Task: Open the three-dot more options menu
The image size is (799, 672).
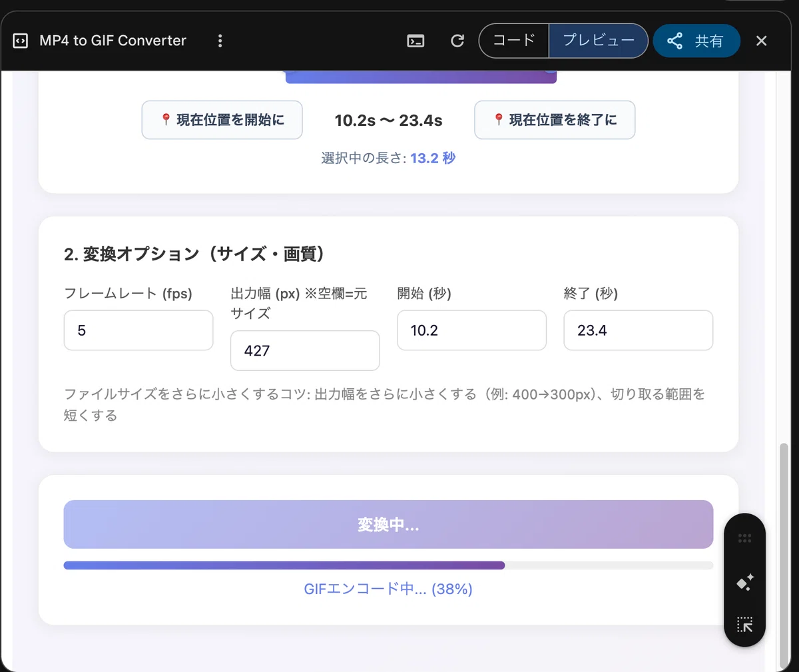Action: pos(220,41)
